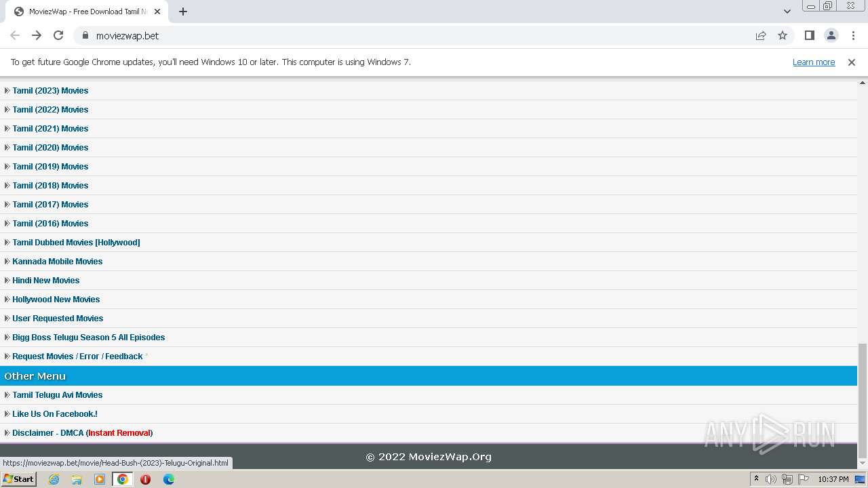Launch Internet Explorer from taskbar
The image size is (868, 488).
click(x=54, y=479)
